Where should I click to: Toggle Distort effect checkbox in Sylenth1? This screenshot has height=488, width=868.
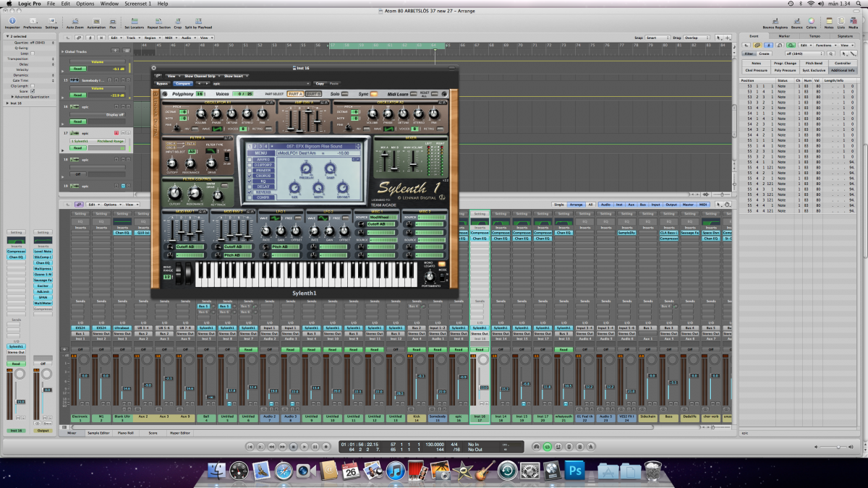[x=250, y=164]
